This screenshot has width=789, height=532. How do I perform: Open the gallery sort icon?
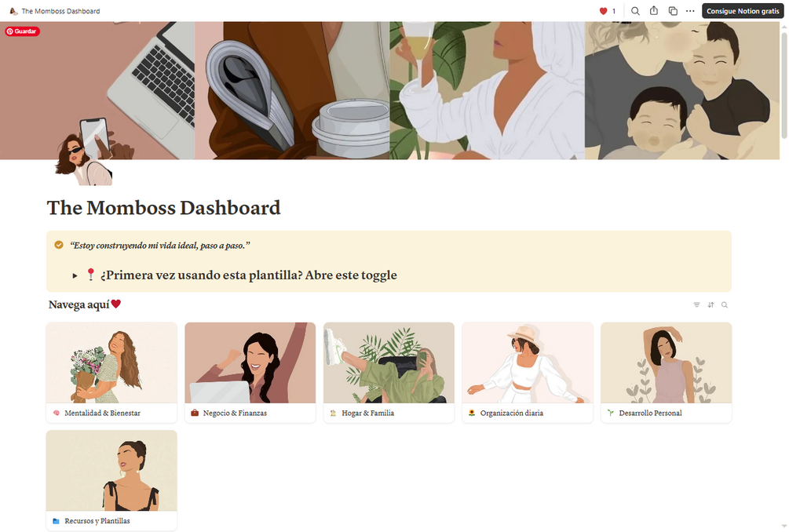pos(710,304)
